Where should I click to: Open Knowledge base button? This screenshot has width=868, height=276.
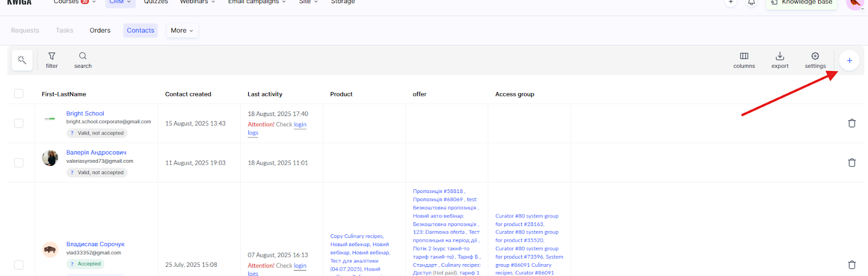pos(801,3)
